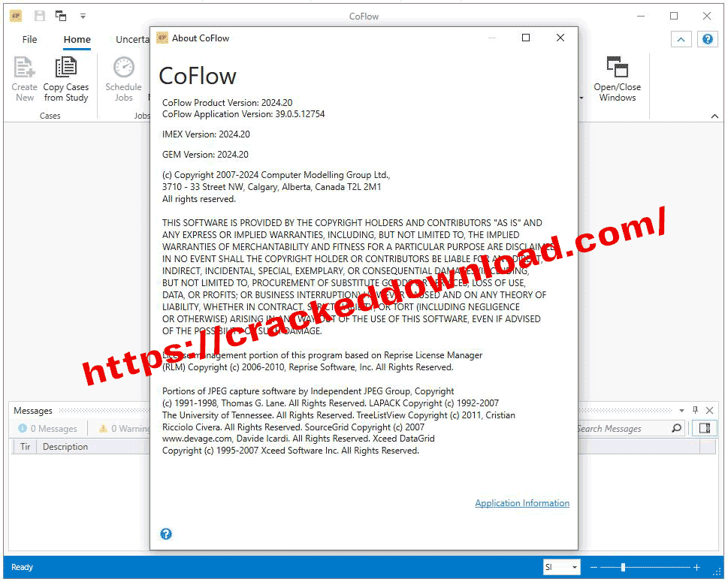728x582 pixels.
Task: Switch to the Uncertainty ribbon tab
Action: [132, 40]
